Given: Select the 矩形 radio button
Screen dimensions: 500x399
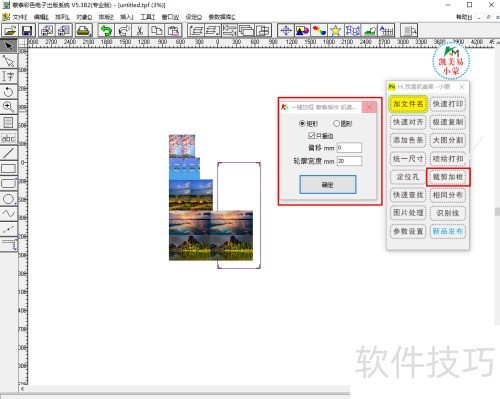Looking at the screenshot, I should coord(302,124).
